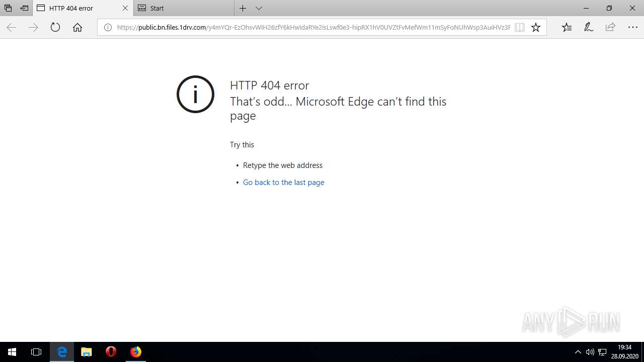Share this page icon
This screenshot has height=362, width=644.
tap(610, 28)
